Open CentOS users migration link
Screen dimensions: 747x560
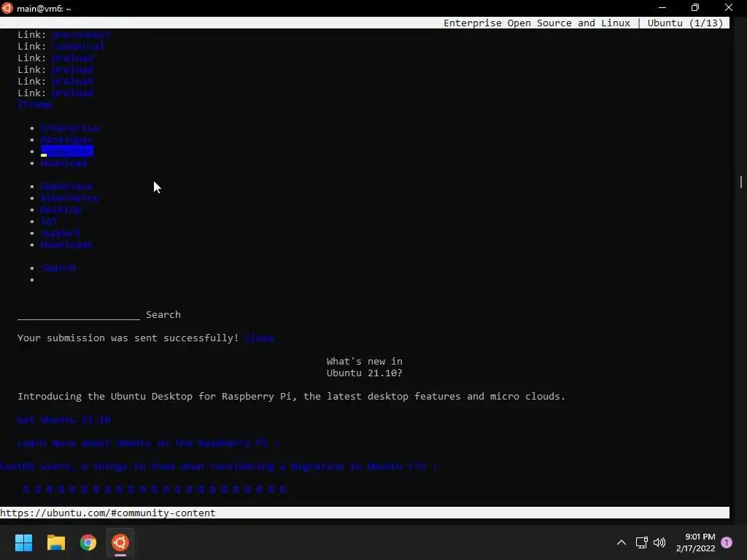217,466
